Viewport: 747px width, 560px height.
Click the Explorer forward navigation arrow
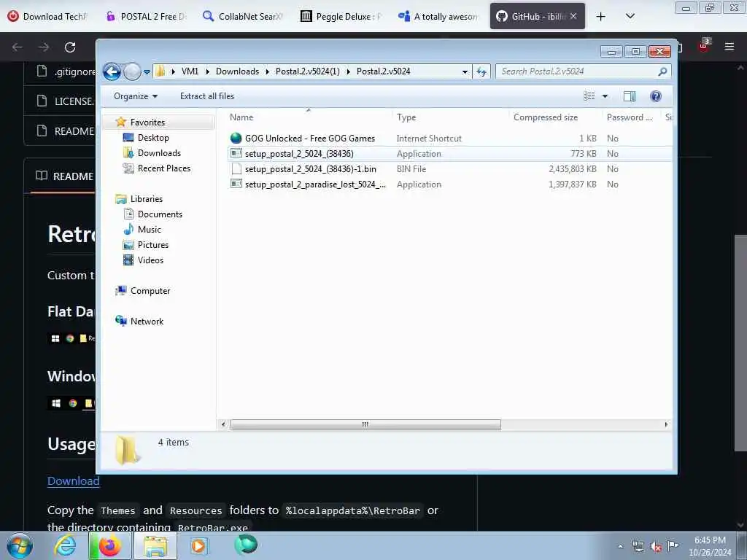(132, 72)
